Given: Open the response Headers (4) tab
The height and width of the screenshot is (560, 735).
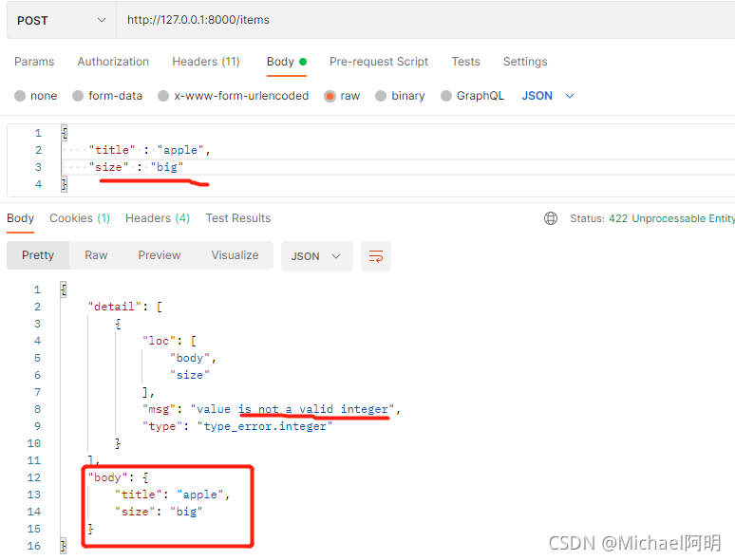Looking at the screenshot, I should point(158,218).
